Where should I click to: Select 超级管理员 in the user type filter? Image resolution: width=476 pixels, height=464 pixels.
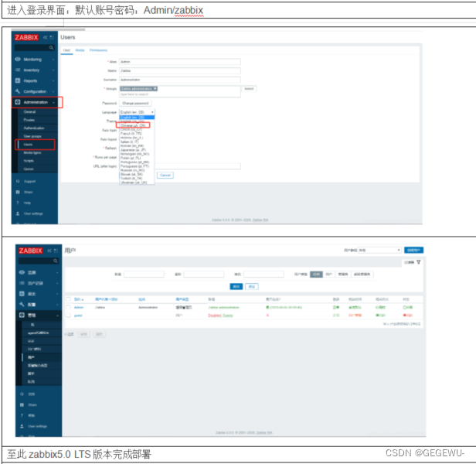pyautogui.click(x=362, y=274)
